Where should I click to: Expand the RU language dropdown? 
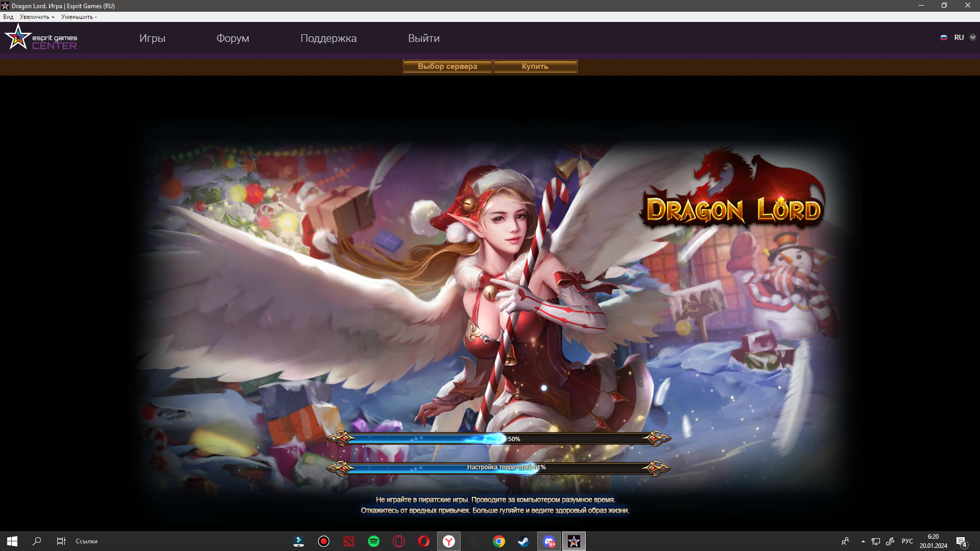click(972, 37)
